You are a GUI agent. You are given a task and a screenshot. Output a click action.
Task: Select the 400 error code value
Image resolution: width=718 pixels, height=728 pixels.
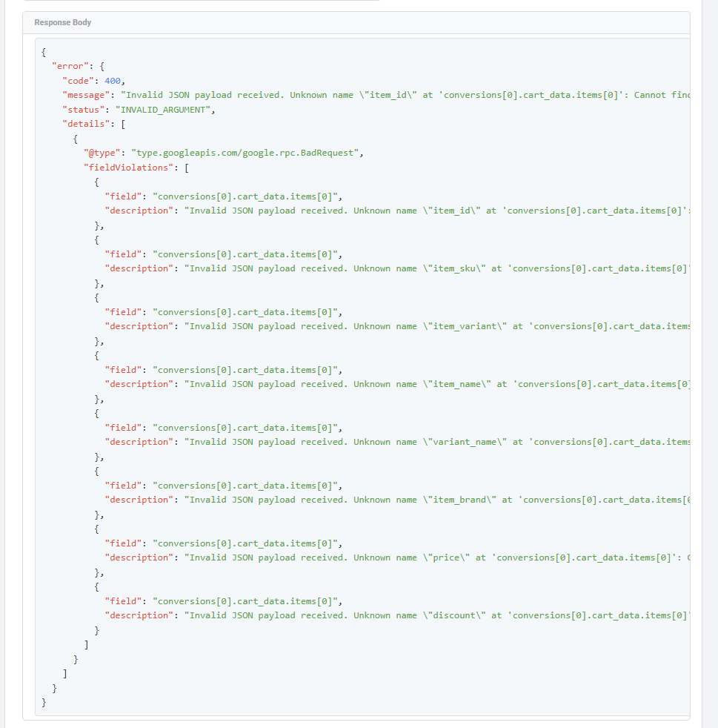tap(113, 81)
